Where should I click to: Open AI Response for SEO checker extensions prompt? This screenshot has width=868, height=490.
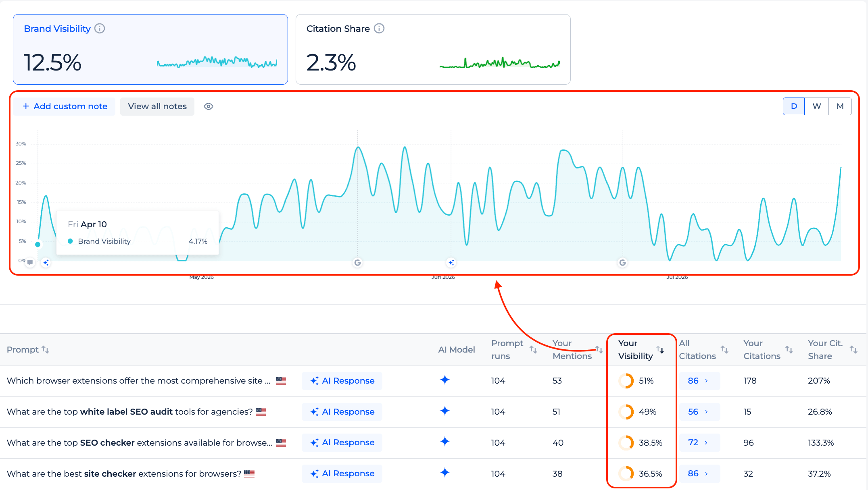pyautogui.click(x=342, y=442)
